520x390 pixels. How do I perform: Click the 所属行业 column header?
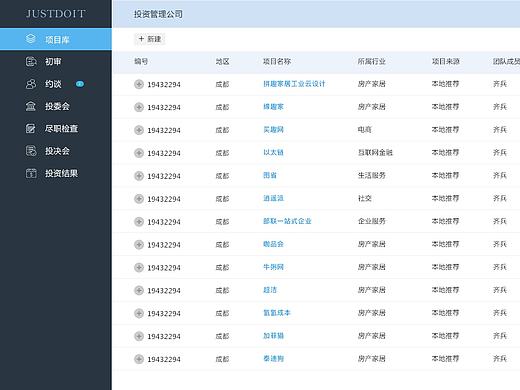tap(372, 61)
